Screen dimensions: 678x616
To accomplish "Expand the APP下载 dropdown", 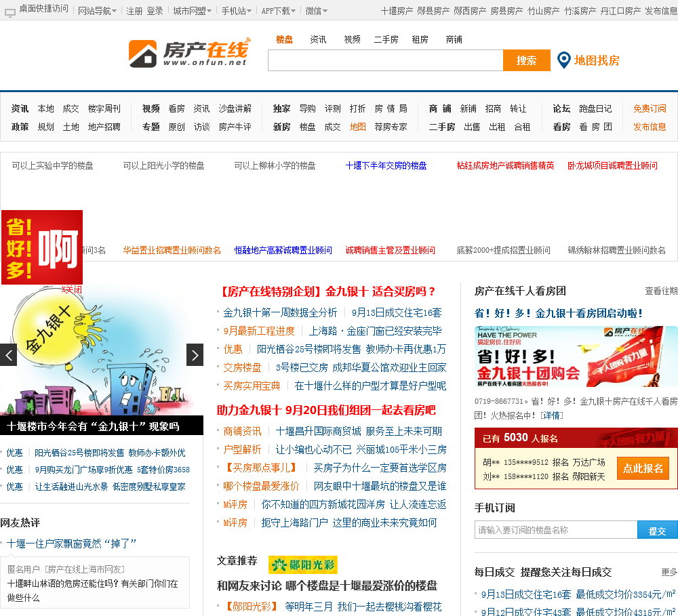I will coord(279,11).
